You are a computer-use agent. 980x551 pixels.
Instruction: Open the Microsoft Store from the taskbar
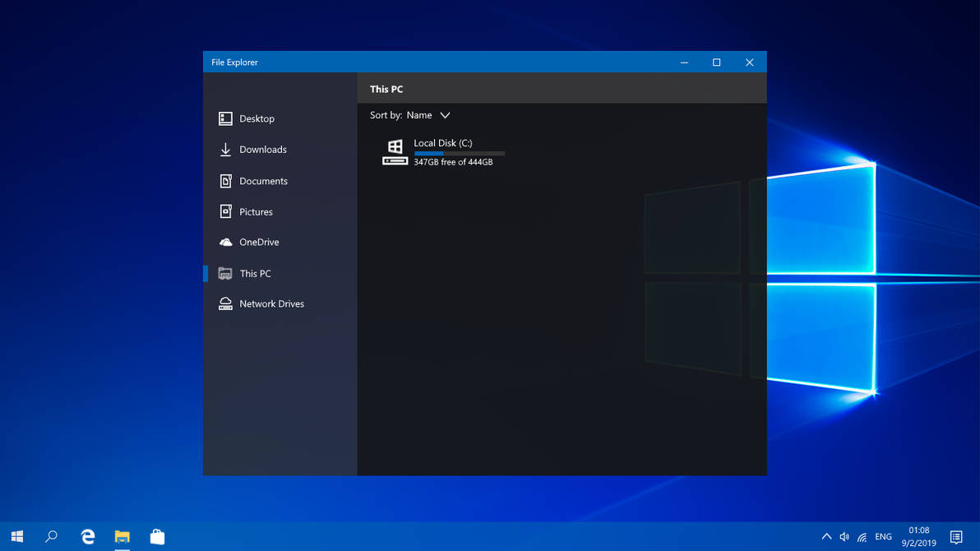tap(157, 536)
